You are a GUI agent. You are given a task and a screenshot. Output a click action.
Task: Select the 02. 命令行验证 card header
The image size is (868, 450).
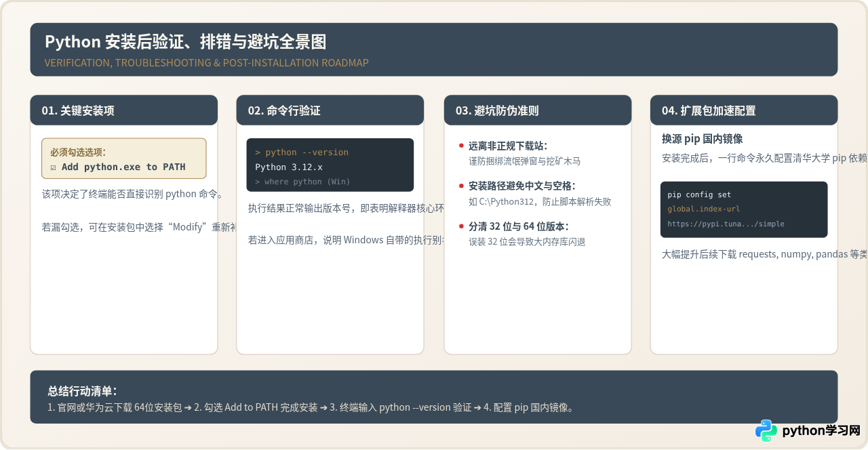pos(330,110)
